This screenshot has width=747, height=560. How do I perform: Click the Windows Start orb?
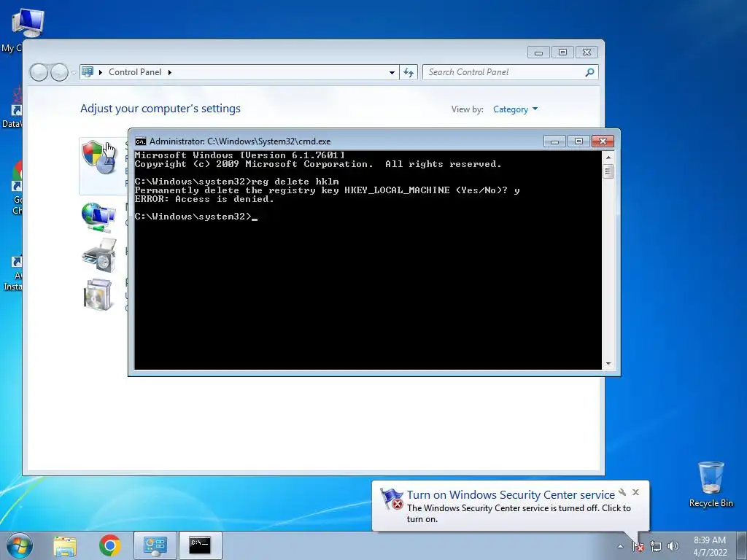coord(20,545)
